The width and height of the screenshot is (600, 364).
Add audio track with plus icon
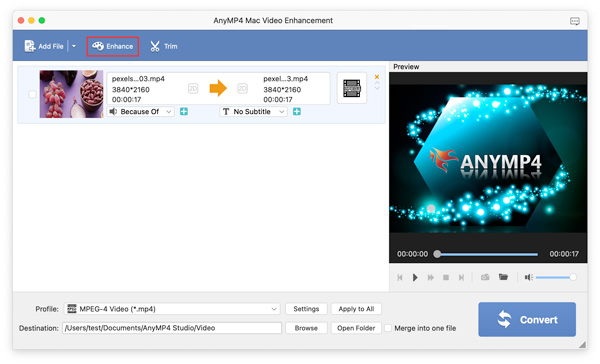(x=184, y=111)
